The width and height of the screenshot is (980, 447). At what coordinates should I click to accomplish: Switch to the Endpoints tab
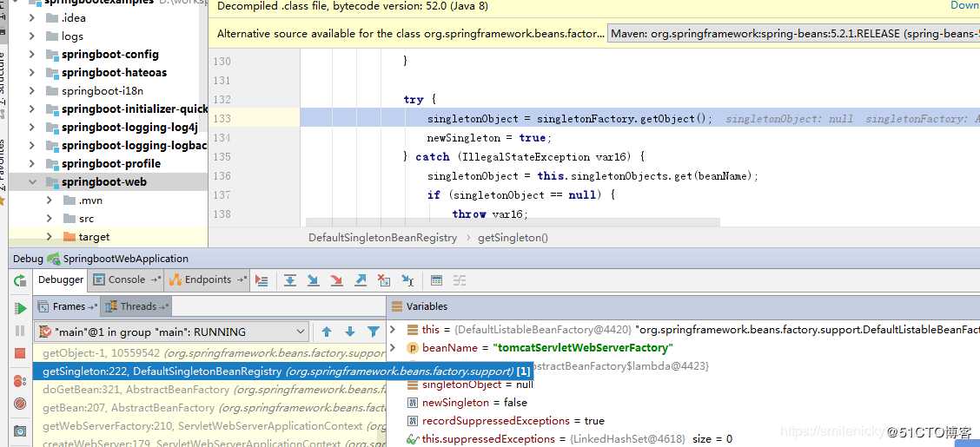point(207,279)
